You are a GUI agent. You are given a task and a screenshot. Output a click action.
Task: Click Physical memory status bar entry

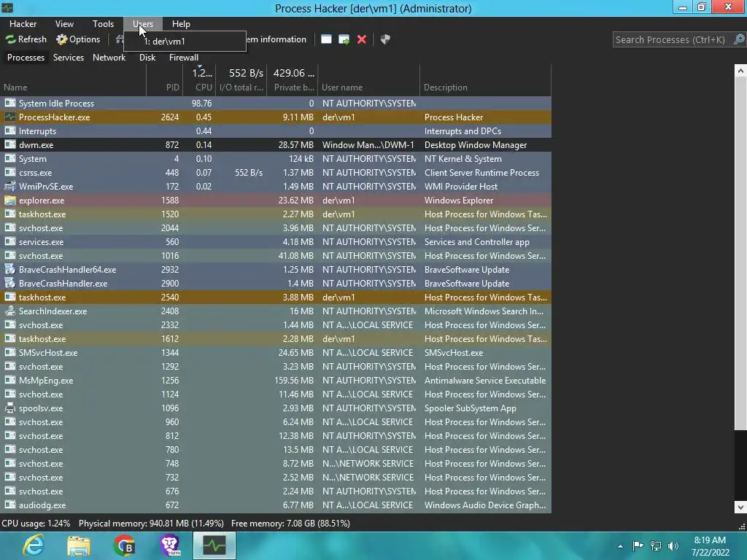point(151,524)
